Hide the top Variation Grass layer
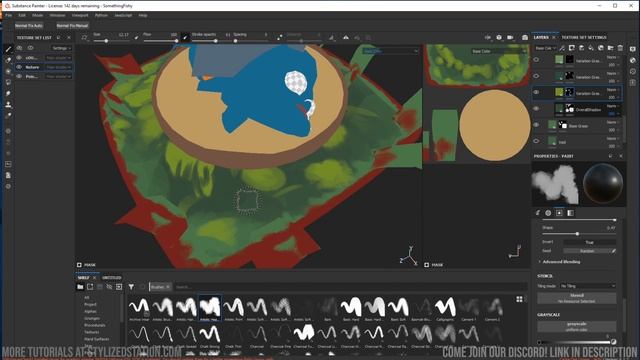Image resolution: width=640 pixels, height=360 pixels. [x=536, y=60]
